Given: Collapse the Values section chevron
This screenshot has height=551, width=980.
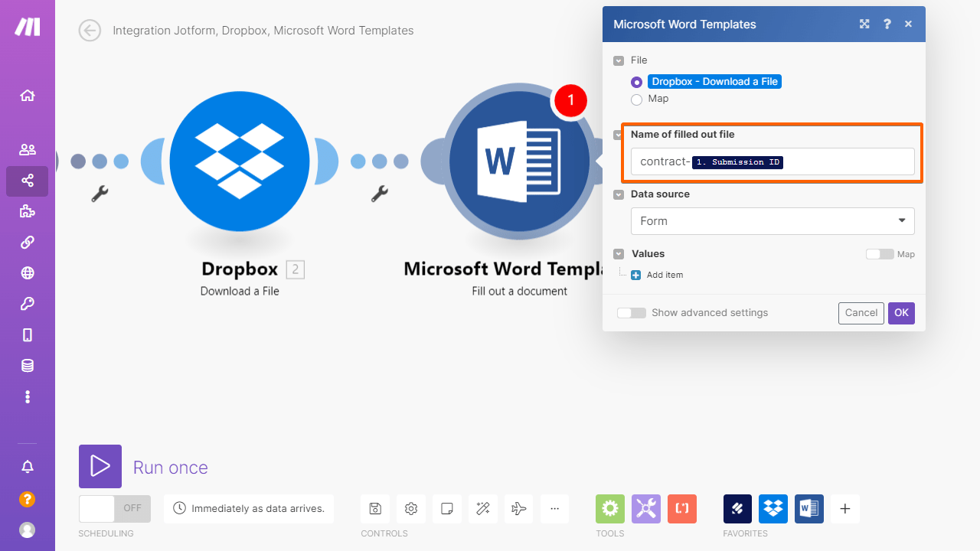Looking at the screenshot, I should click(619, 254).
